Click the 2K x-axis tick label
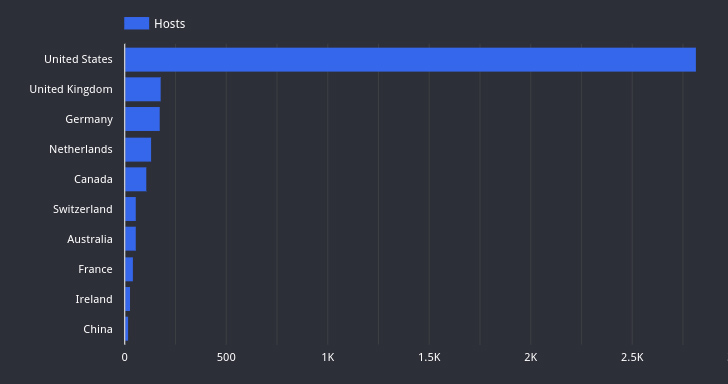728x384 pixels. (x=531, y=358)
